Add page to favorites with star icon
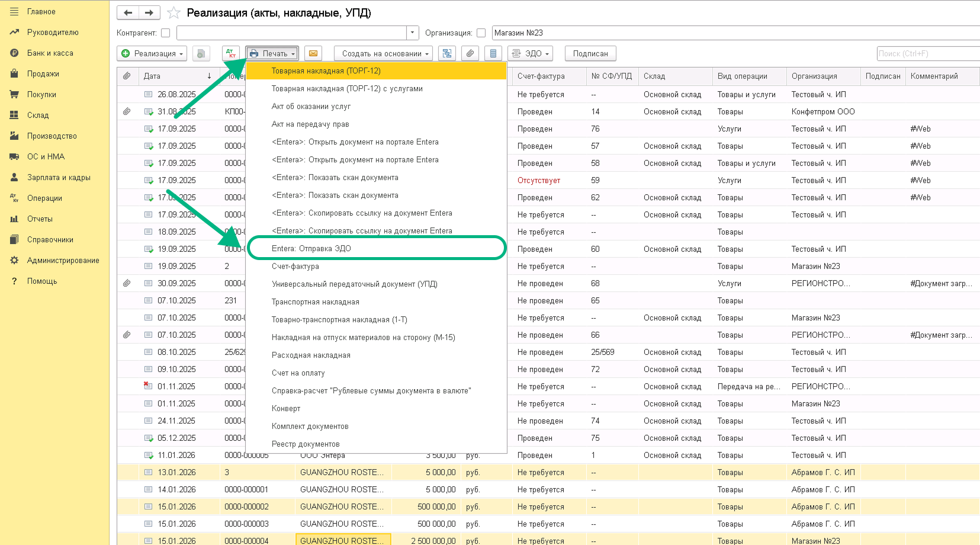 tap(173, 12)
